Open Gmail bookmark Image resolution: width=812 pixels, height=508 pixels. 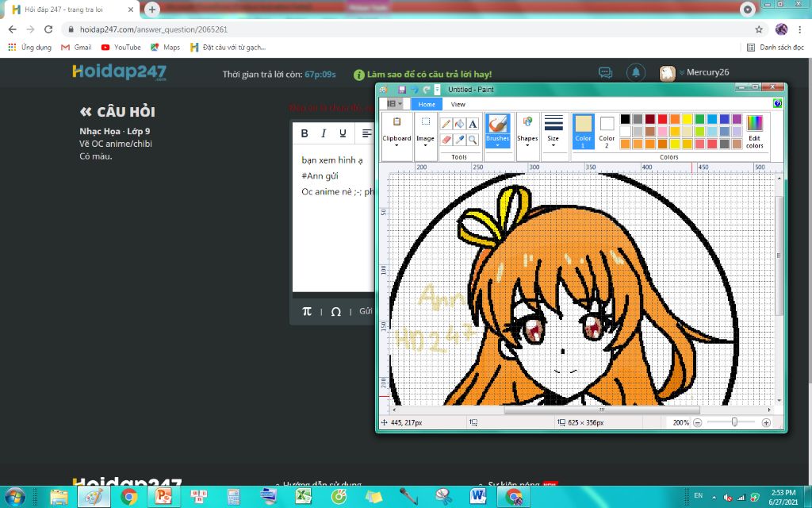(76, 47)
